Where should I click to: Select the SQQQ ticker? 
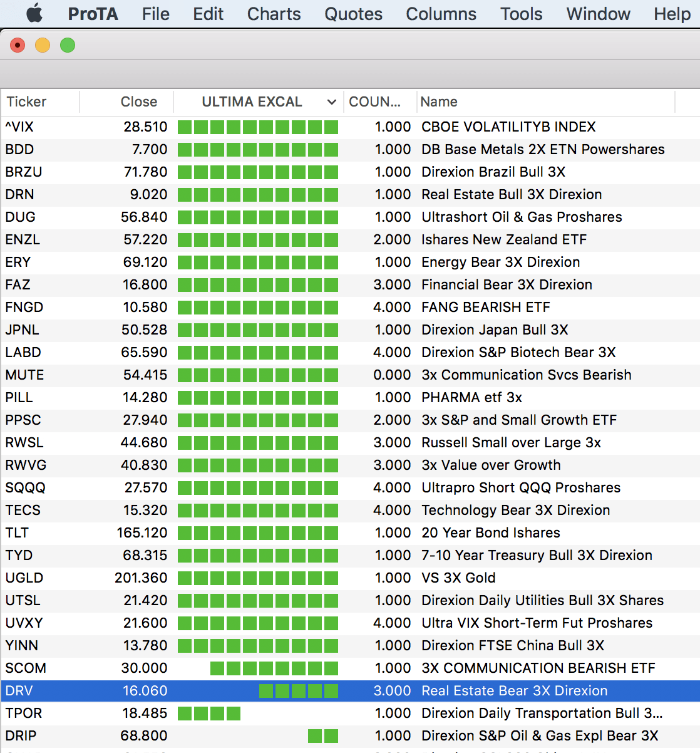25,487
